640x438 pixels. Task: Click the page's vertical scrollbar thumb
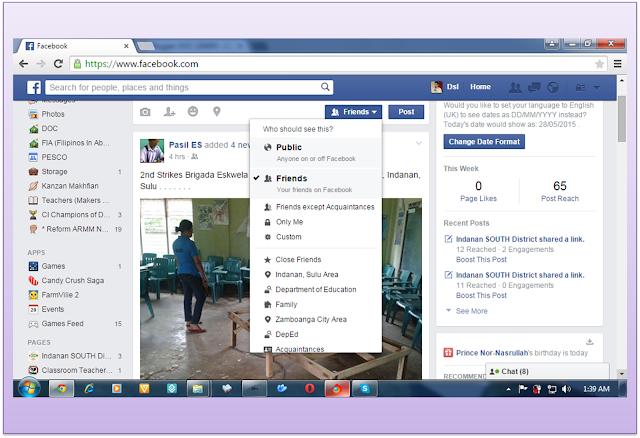622,119
